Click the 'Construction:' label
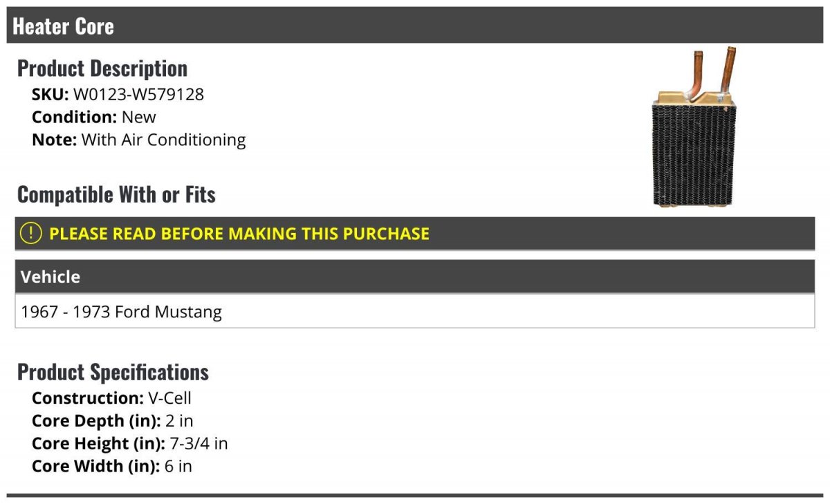Image resolution: width=830 pixels, height=504 pixels. coord(88,398)
